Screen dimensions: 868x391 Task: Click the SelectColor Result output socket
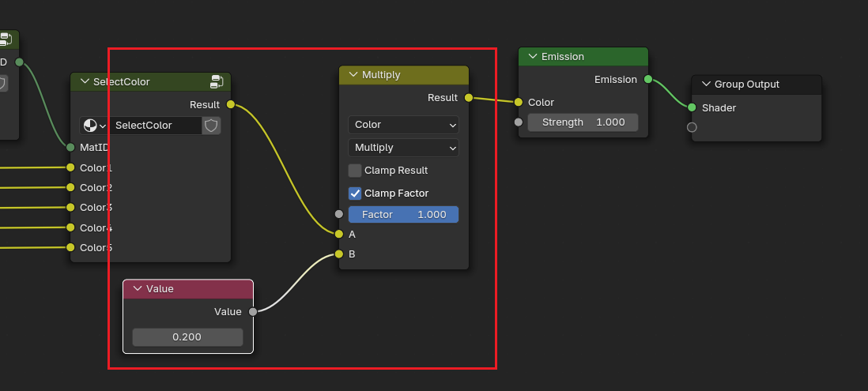coord(230,104)
